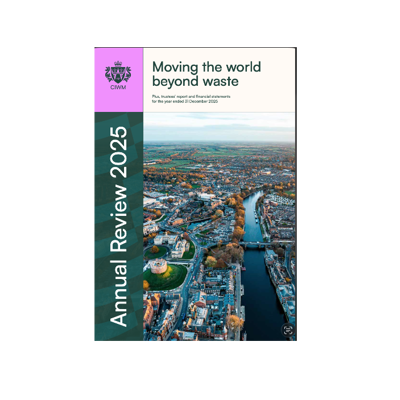The width and height of the screenshot is (400, 400).
Task: Click the "Annual Review 2025" vertical text
Action: coord(119,226)
